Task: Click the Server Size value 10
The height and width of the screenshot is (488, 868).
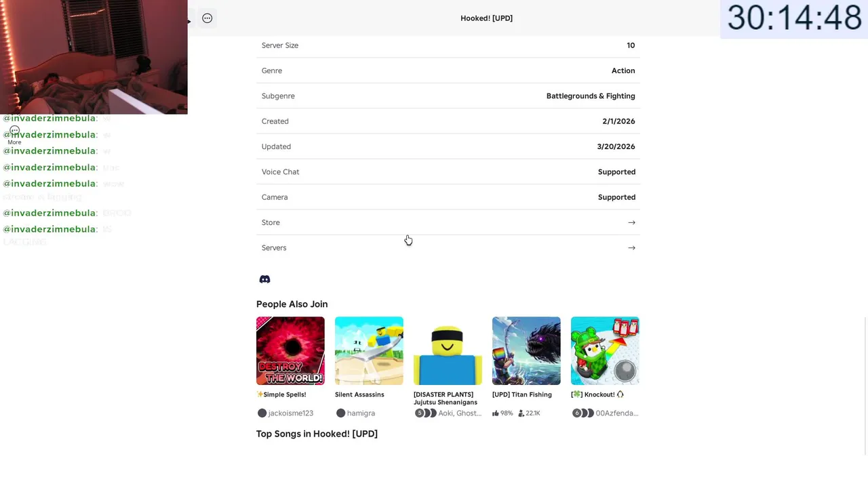Action: 631,45
